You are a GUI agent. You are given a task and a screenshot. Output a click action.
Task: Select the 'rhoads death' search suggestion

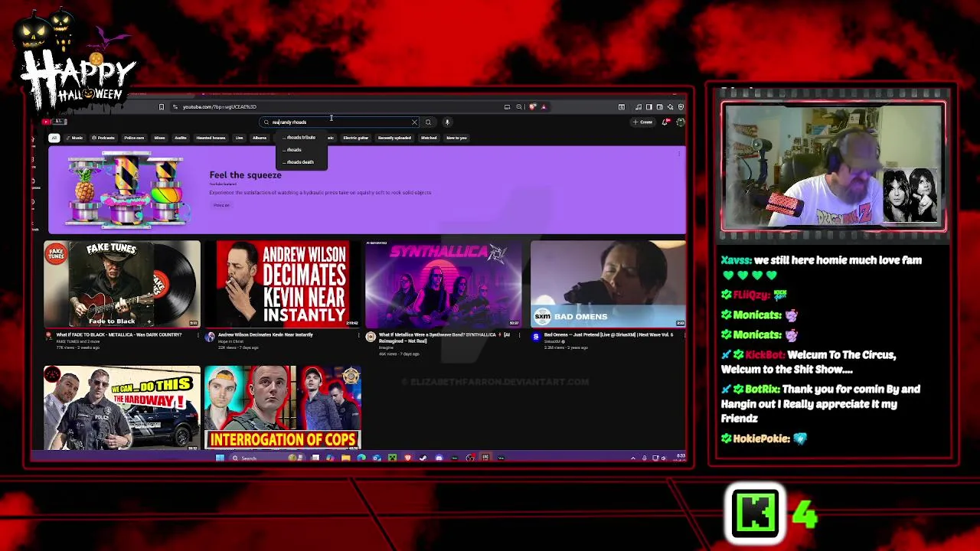click(302, 162)
